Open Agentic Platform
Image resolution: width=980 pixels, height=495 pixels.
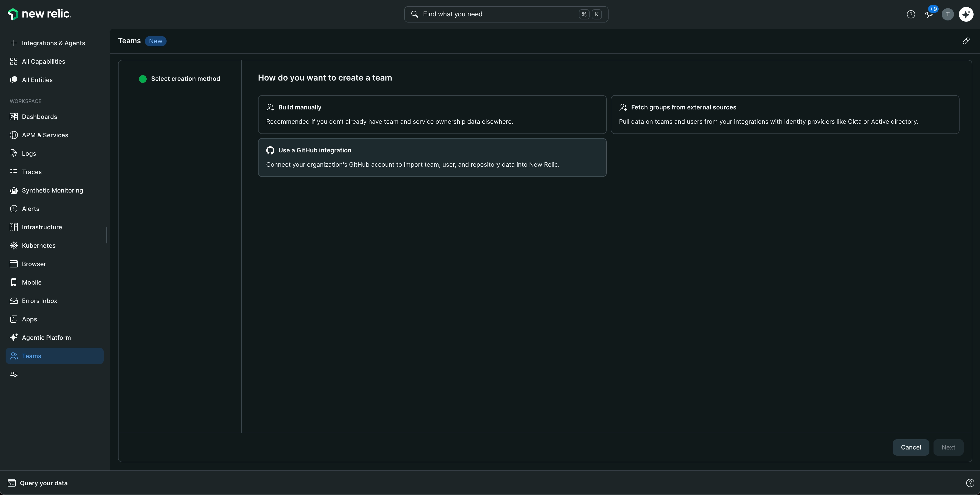click(x=55, y=338)
